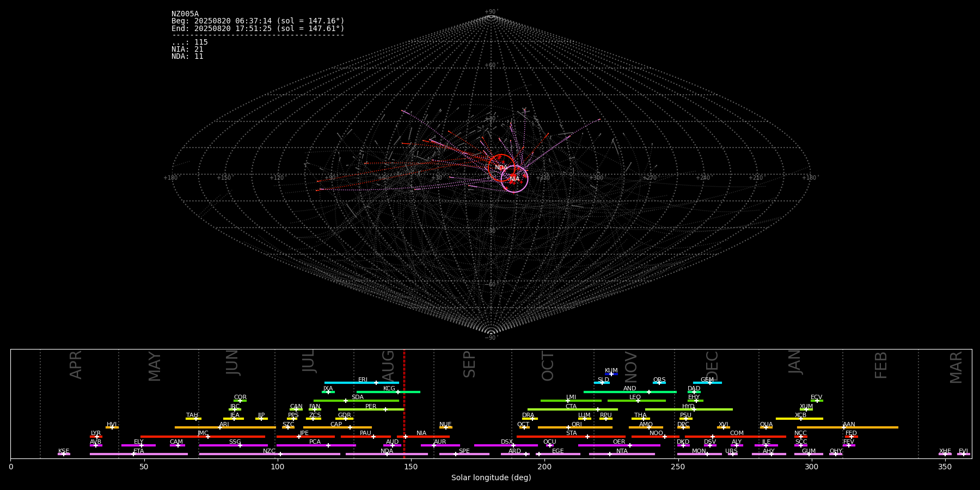Click the ORI shower bar
Viewport: 980px width, 490px height.
tap(575, 427)
